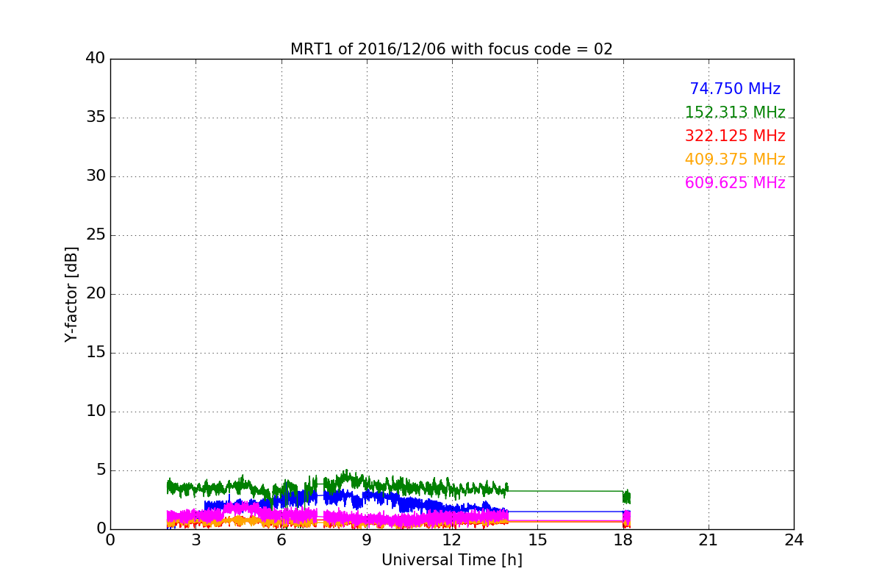Select the blue legend label '74.750 MHz'

[x=735, y=89]
